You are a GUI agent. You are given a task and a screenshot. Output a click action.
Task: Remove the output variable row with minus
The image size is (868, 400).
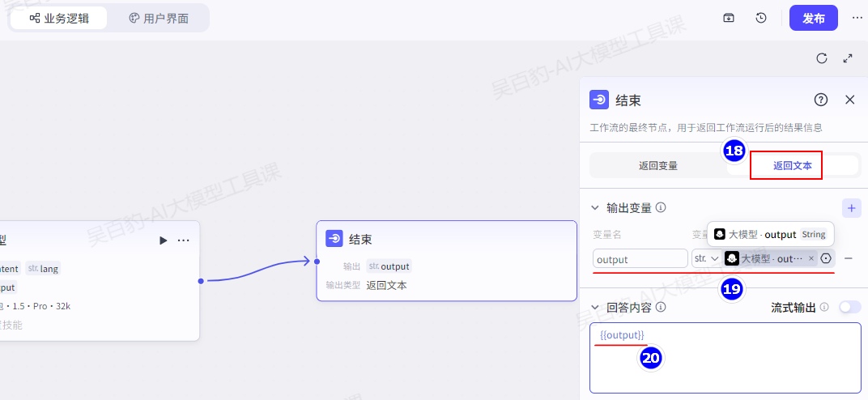coord(848,258)
